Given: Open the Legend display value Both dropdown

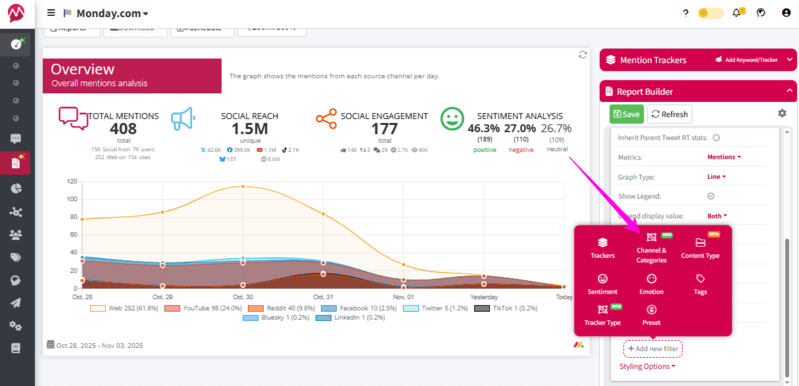Looking at the screenshot, I should coord(717,216).
